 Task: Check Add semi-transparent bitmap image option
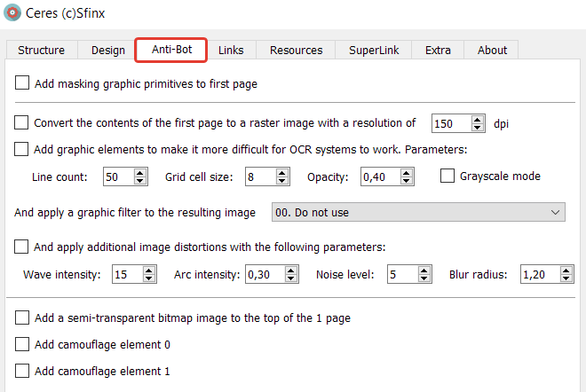22,318
